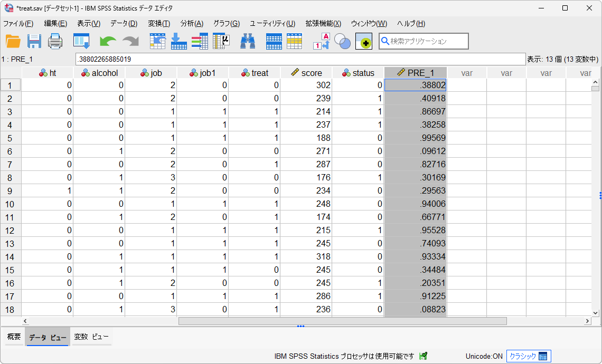Click the search magnifier icon
This screenshot has height=364, width=602.
[385, 41]
